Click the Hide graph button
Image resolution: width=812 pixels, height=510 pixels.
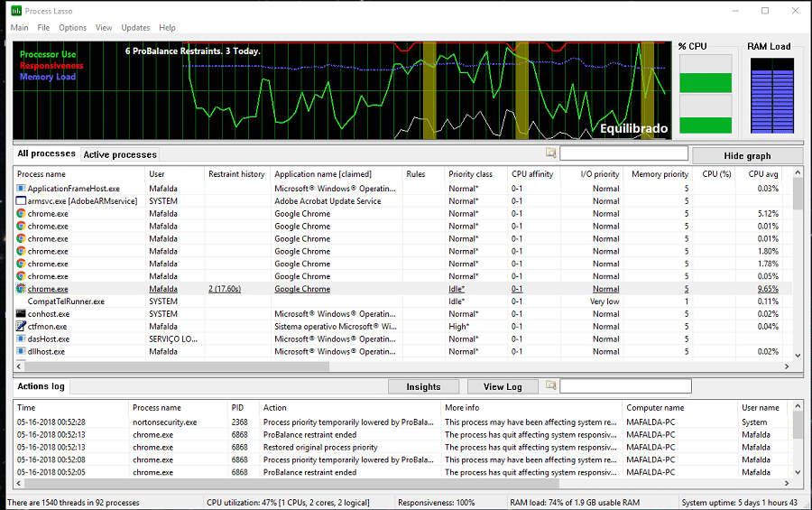(x=747, y=156)
